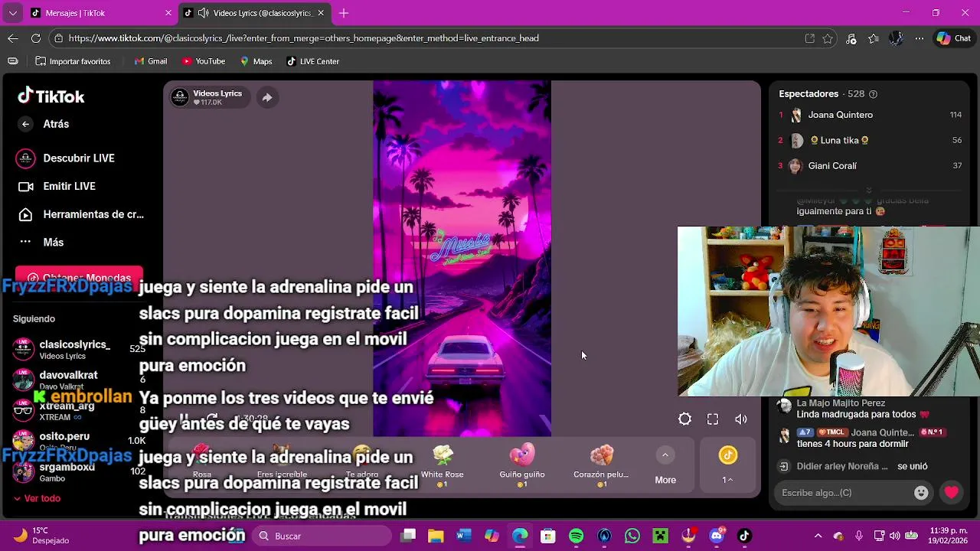Open davovalkrat live channel
Image resolution: width=980 pixels, height=551 pixels.
(x=78, y=380)
